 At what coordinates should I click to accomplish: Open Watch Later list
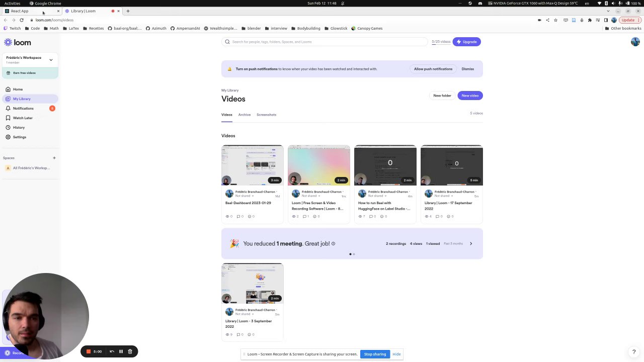click(30, 118)
